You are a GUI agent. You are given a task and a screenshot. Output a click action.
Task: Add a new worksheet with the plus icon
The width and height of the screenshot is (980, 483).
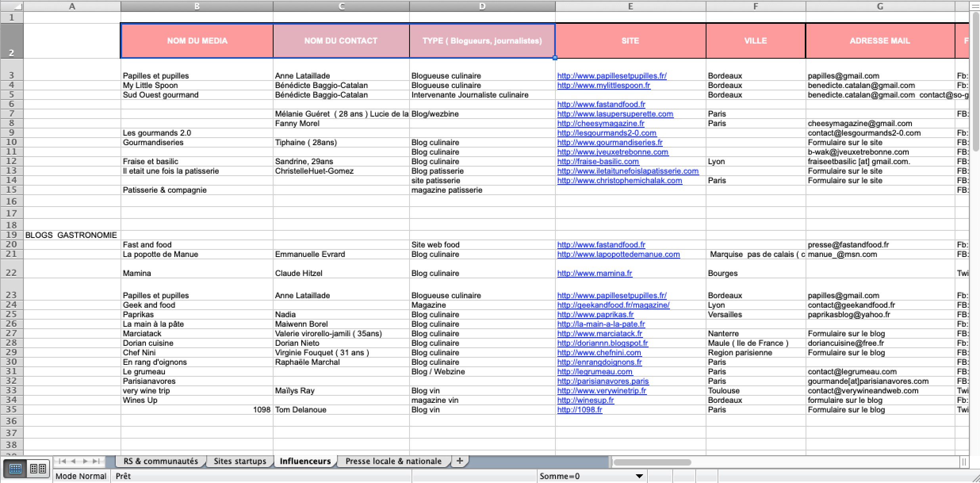point(460,461)
